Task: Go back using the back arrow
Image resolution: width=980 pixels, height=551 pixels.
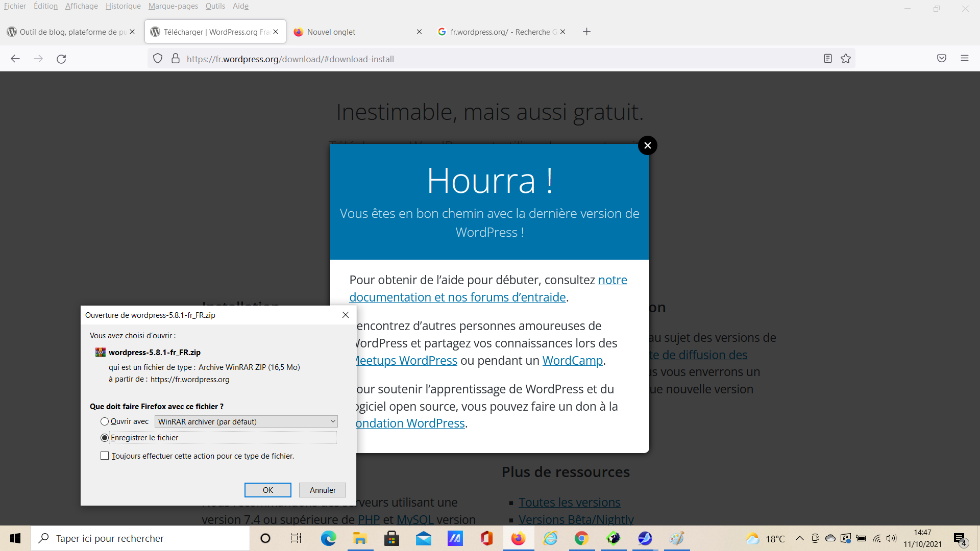Action: pos(15,59)
